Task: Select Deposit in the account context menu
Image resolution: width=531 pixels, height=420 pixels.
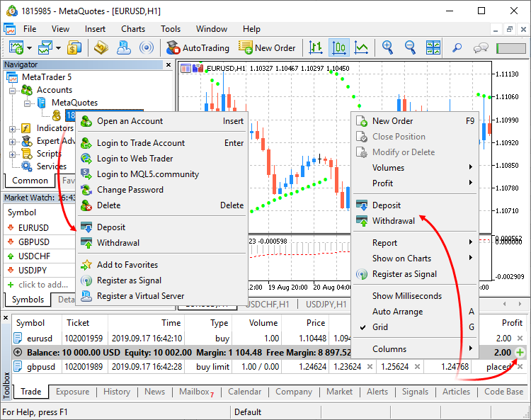Action: (111, 227)
